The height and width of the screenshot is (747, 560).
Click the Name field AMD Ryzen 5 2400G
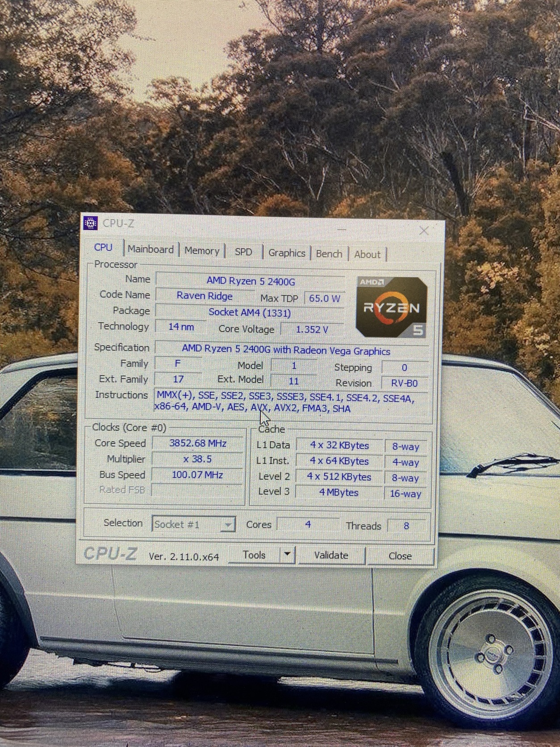pos(250,281)
